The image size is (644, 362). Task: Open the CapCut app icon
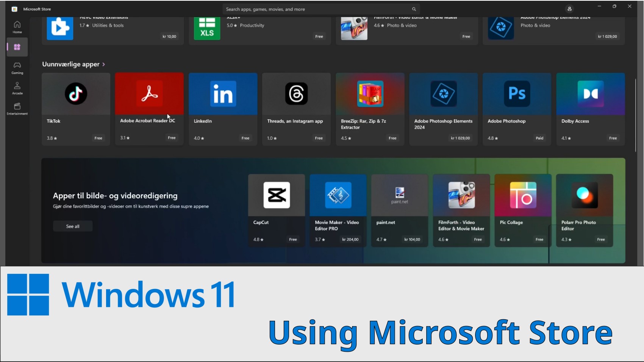pos(277,195)
